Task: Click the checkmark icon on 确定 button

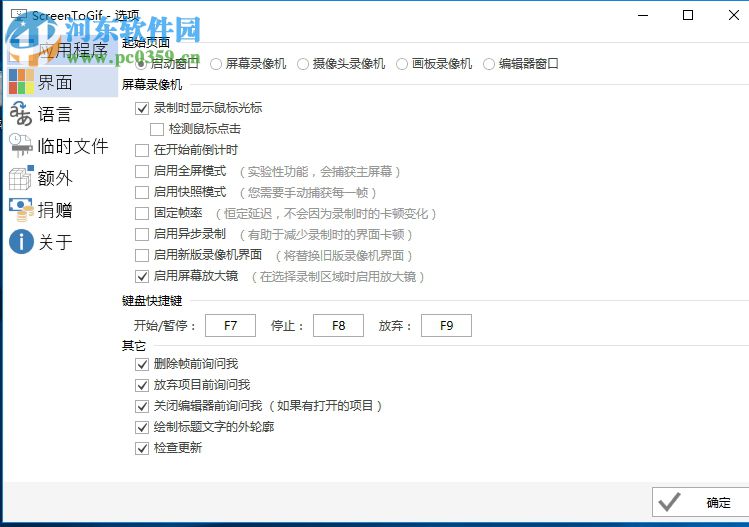Action: [x=669, y=502]
